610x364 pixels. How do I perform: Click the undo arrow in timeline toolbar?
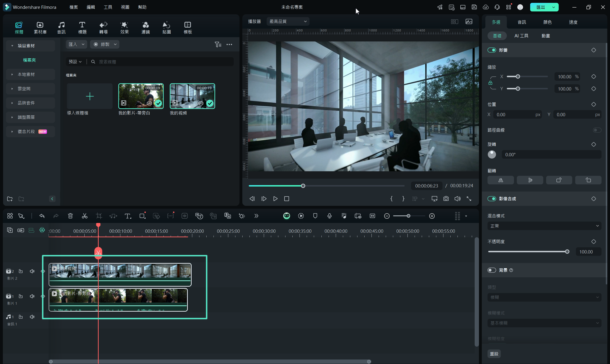(x=42, y=216)
